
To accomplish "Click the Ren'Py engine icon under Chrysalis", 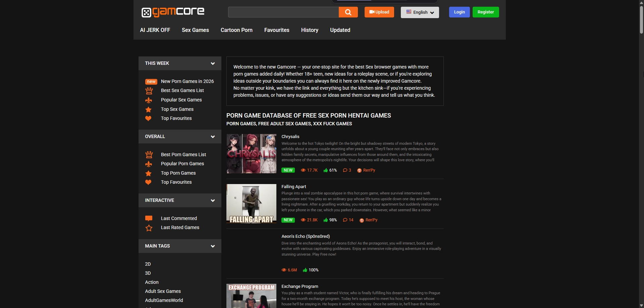I will click(360, 170).
